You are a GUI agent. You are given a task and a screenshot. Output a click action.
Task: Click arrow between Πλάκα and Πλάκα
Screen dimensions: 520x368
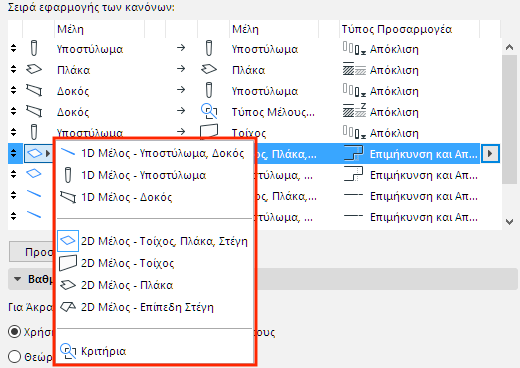181,69
